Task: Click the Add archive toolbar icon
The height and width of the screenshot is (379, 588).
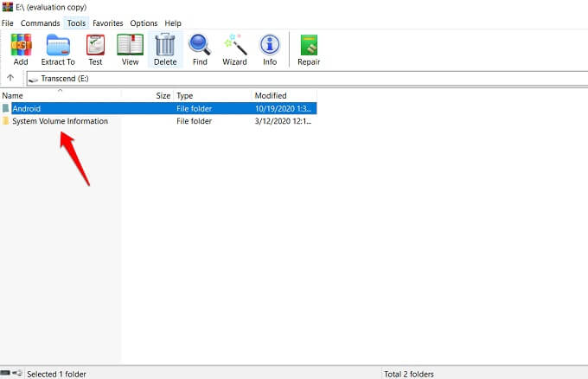Action: click(x=21, y=49)
